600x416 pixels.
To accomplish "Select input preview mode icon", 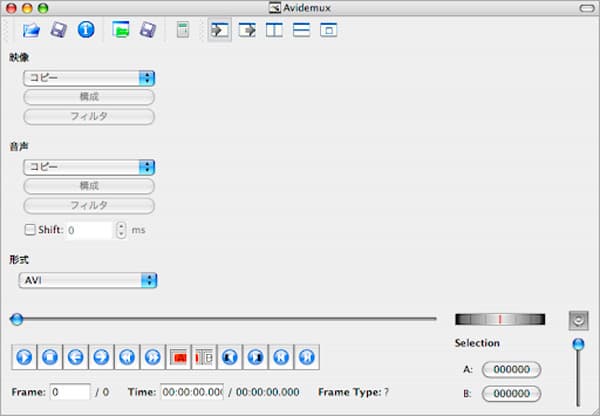I will [220, 30].
